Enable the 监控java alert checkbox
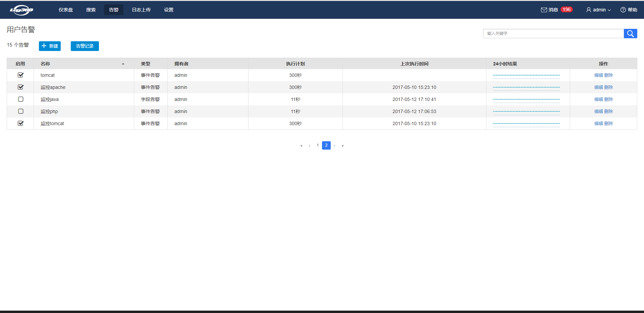 (x=20, y=99)
